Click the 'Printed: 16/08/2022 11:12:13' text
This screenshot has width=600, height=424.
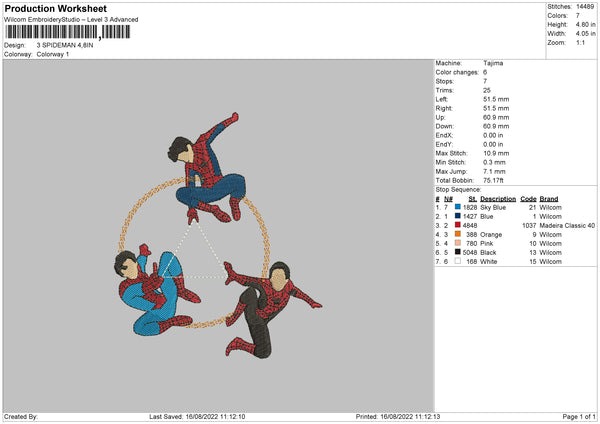coord(398,417)
